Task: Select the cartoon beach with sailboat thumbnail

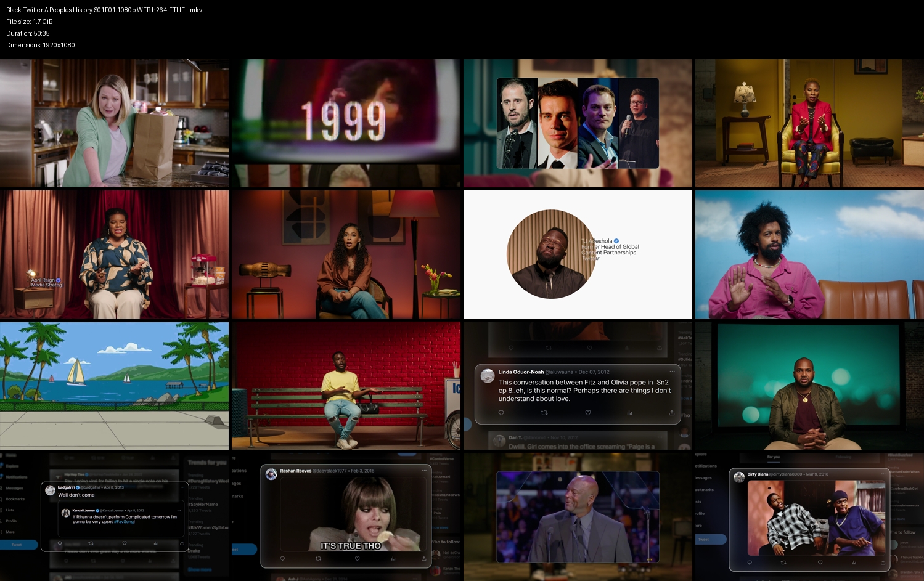Action: [114, 386]
